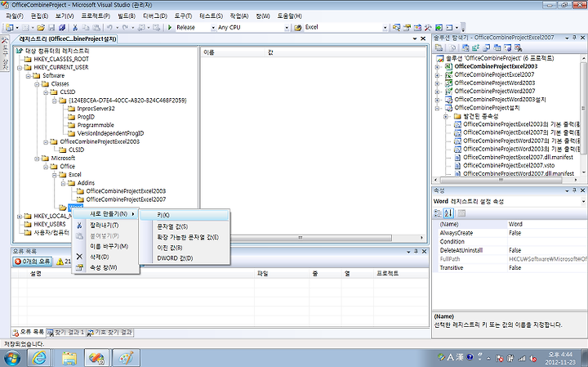This screenshot has width=588, height=367.
Task: Click the Start Page toolbar icon
Action: [x=439, y=28]
